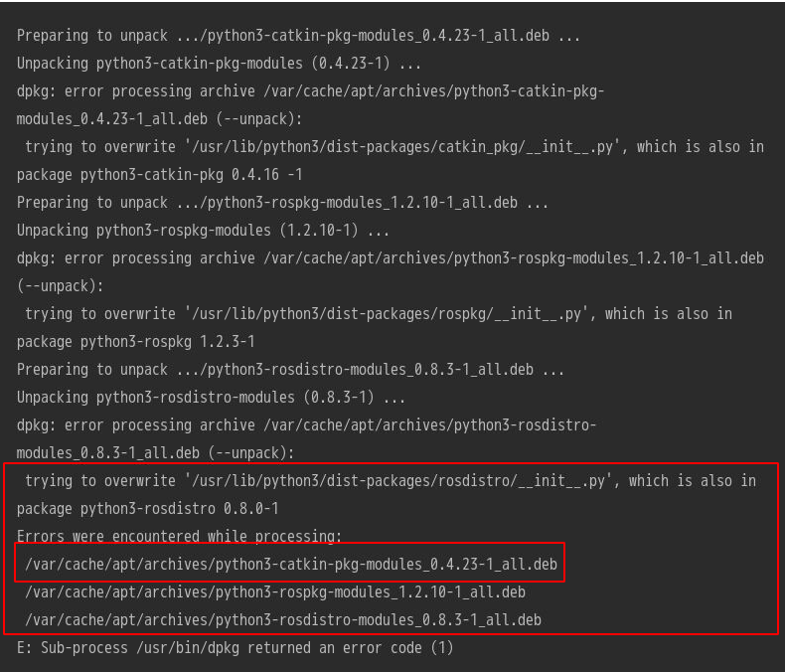Click the dpkg error line for rospkg-modules archive
The width and height of the screenshot is (785, 672).
pos(391,258)
